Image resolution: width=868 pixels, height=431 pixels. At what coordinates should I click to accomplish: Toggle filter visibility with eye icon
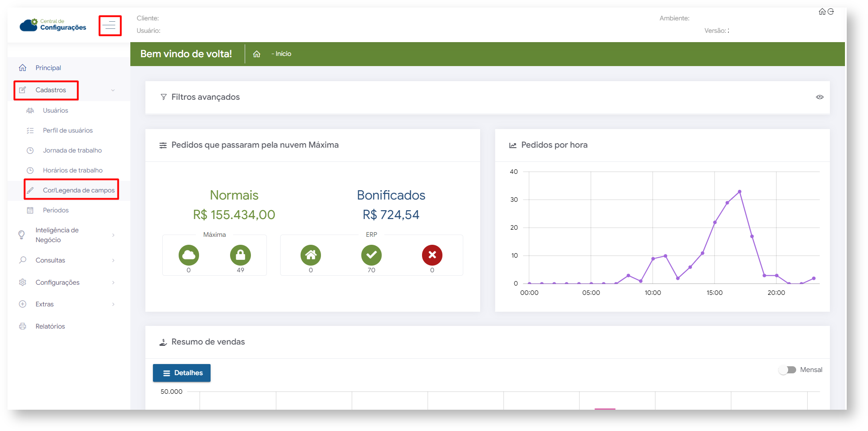pyautogui.click(x=820, y=97)
